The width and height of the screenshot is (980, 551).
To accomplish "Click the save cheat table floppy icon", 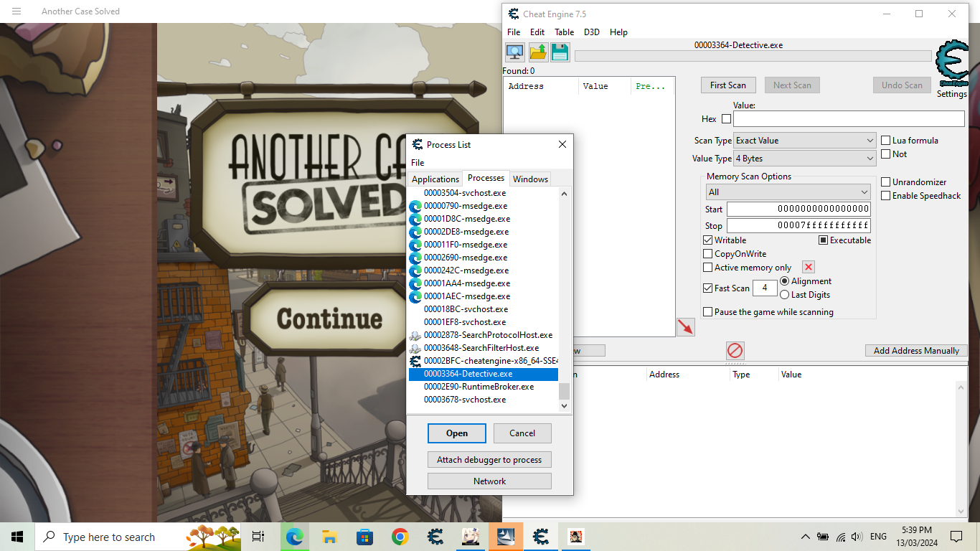I will click(560, 52).
